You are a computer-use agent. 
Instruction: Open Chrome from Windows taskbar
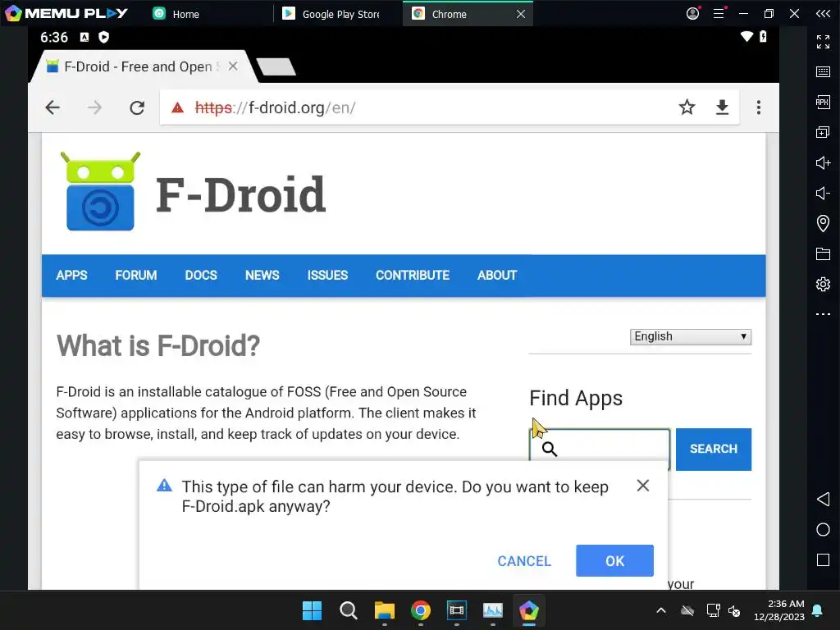421,610
